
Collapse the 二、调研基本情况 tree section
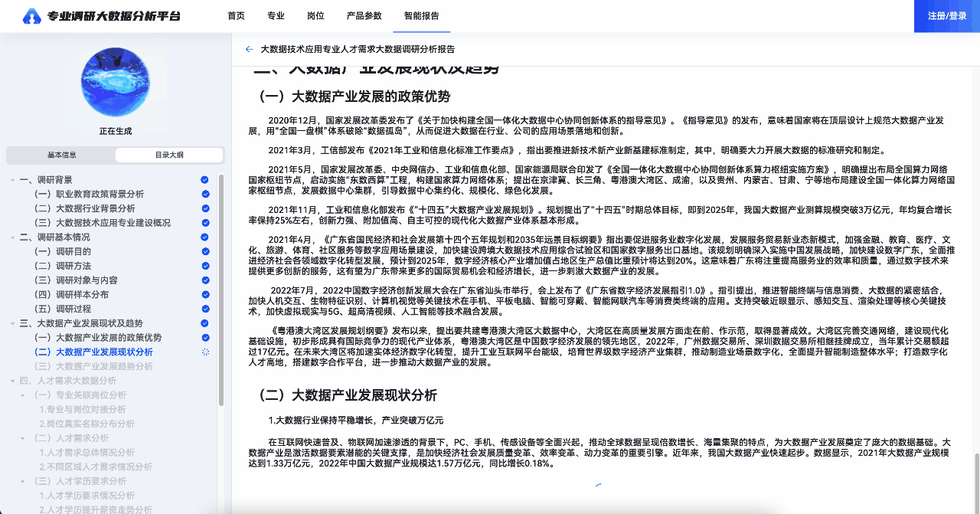tap(12, 237)
